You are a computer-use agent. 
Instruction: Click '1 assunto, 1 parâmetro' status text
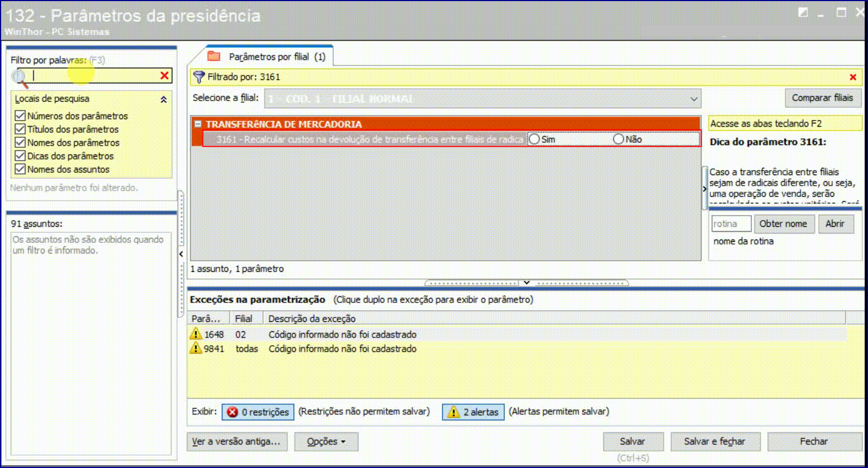[237, 269]
